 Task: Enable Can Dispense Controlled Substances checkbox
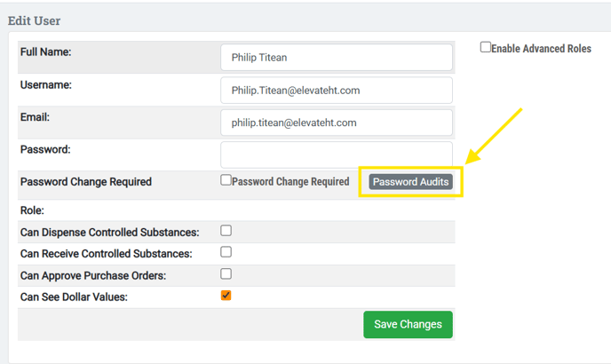(x=226, y=231)
